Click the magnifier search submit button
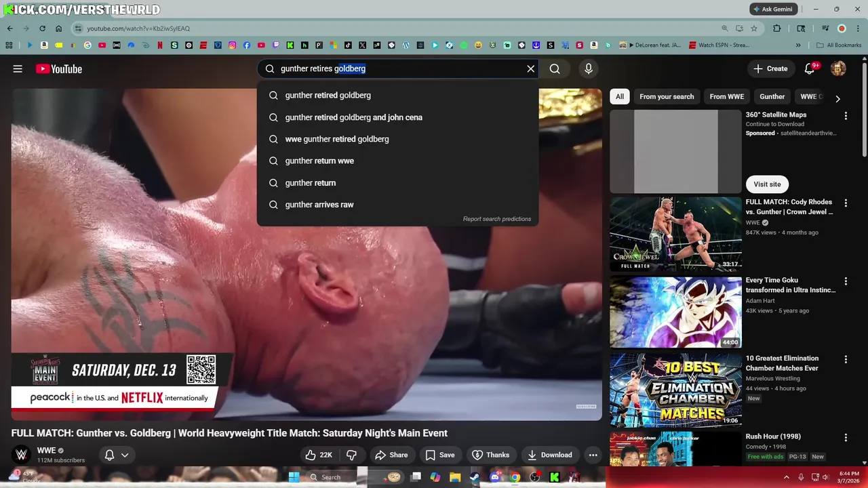 click(555, 68)
